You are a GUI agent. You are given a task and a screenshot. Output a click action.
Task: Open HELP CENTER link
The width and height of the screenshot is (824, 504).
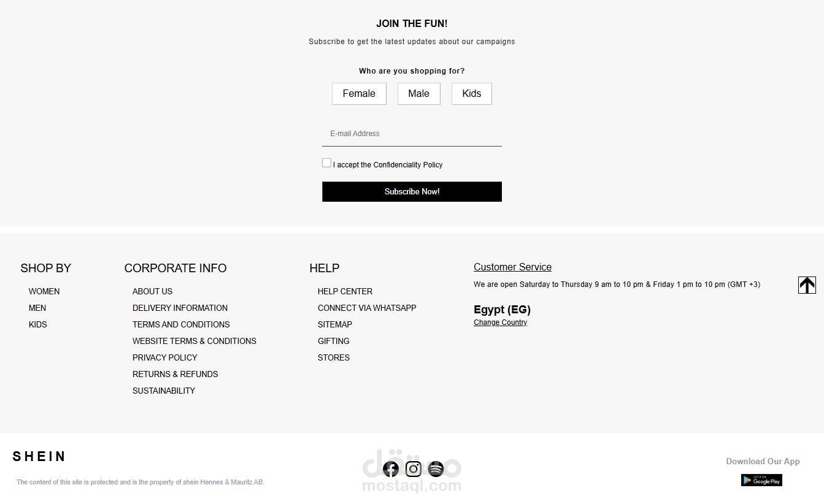pyautogui.click(x=345, y=291)
